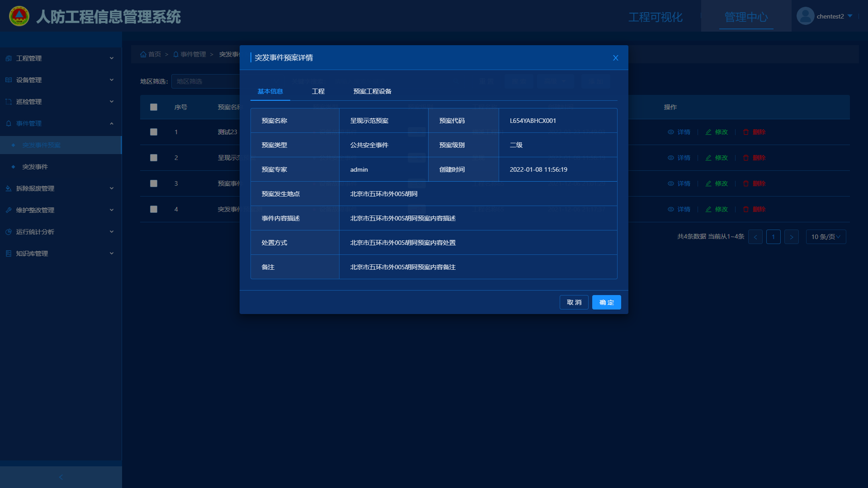868x488 pixels.
Task: Open the chentest2 user dropdown arrow
Action: point(850,16)
